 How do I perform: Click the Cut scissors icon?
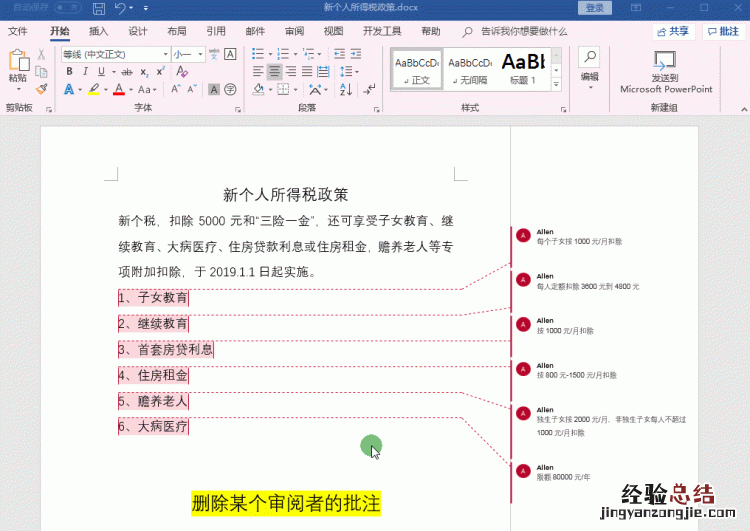(x=42, y=55)
